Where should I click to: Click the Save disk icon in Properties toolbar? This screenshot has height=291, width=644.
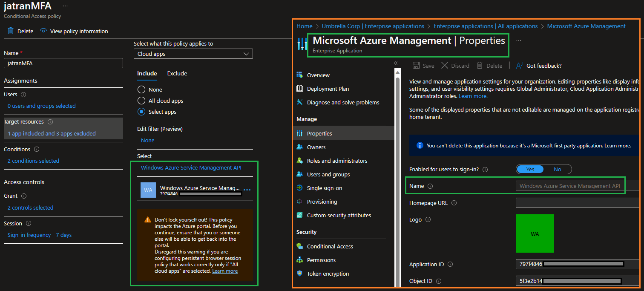point(416,66)
